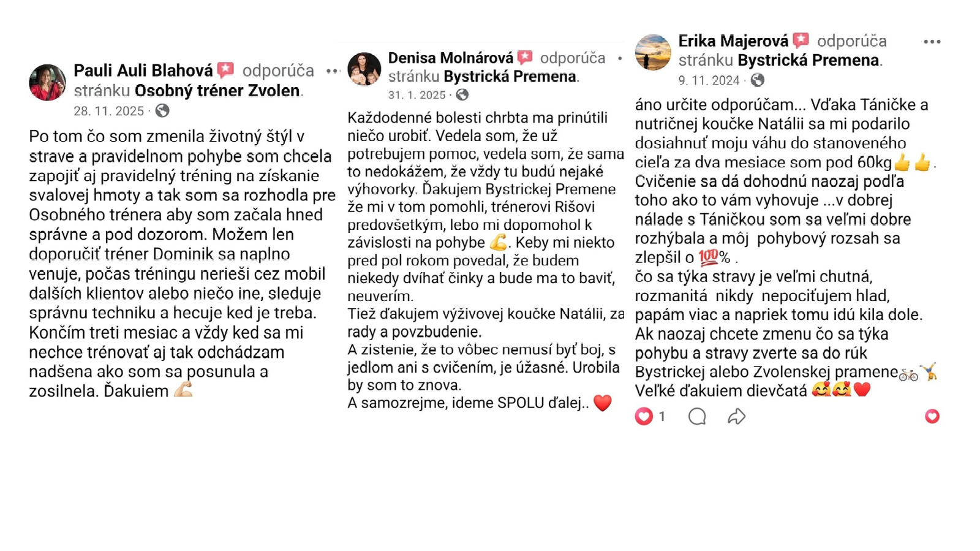
Task: Open the post dated 28. 11. 2025
Action: pyautogui.click(x=108, y=111)
